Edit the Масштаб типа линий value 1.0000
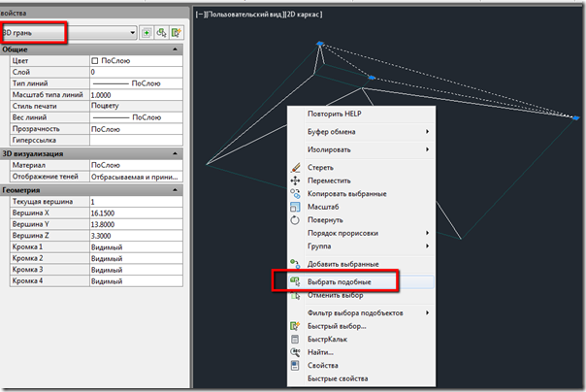The width and height of the screenshot is (586, 392). (136, 95)
